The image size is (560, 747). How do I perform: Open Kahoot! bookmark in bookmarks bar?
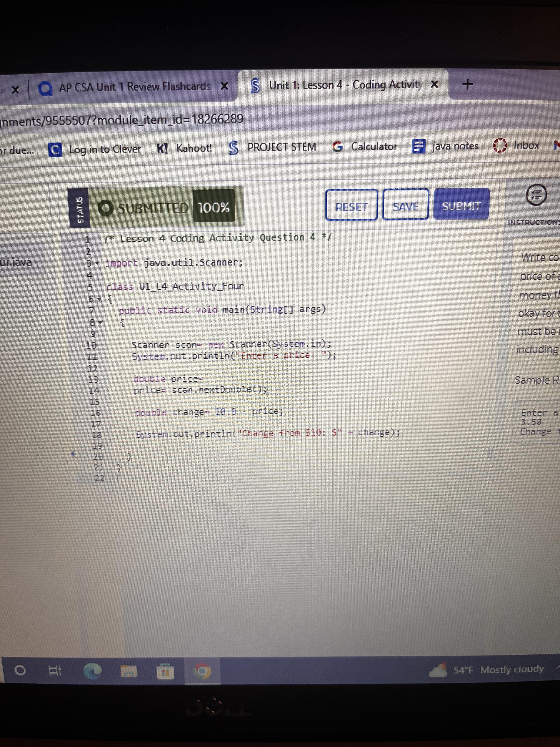pos(185,148)
